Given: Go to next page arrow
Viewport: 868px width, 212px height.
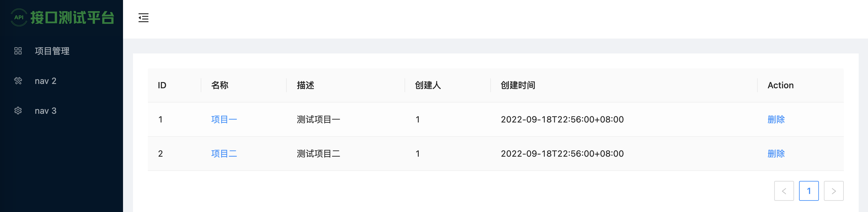Looking at the screenshot, I should 834,191.
